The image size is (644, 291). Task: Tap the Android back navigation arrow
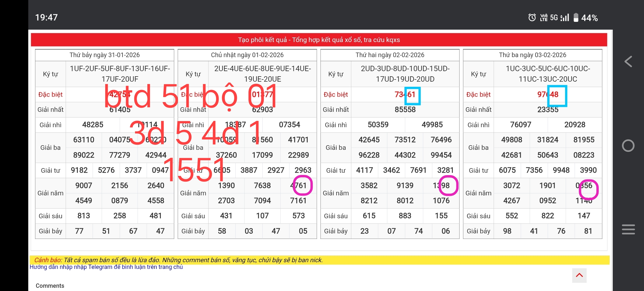(628, 62)
